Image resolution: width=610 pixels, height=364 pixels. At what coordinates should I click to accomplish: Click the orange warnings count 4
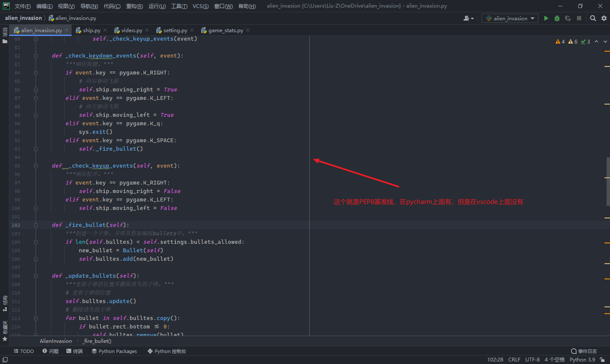[x=560, y=41]
